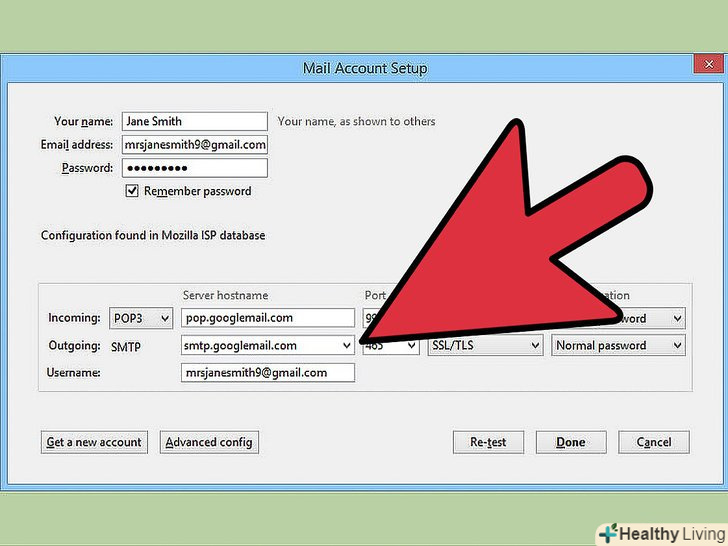Click the Done button

[571, 442]
